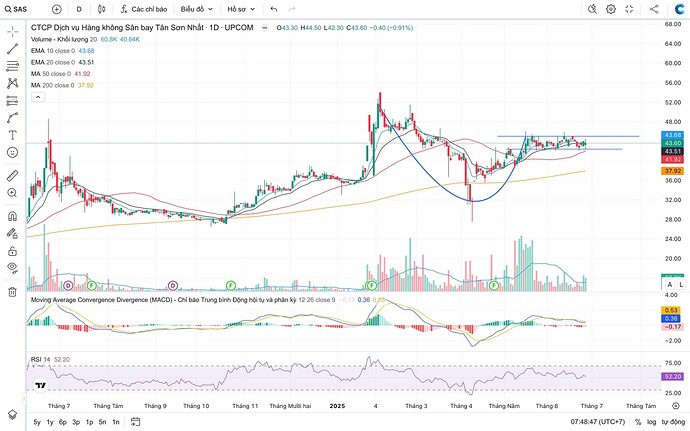Choose the XABCD pattern tool
This screenshot has height=431, width=690.
point(12,83)
